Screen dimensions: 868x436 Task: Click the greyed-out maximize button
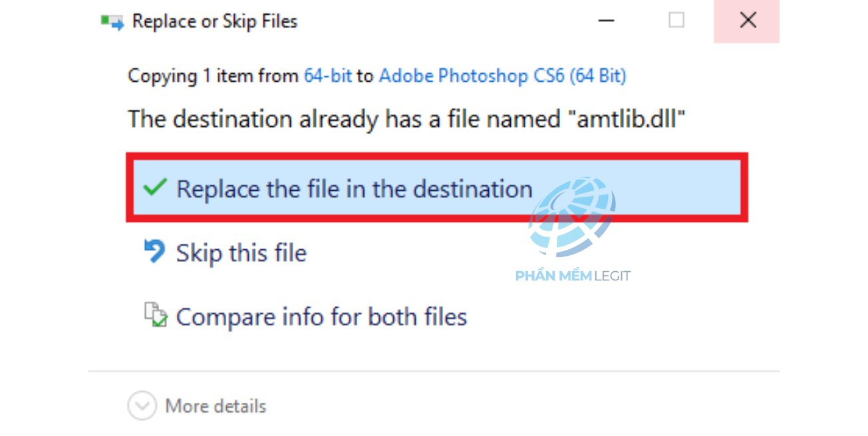point(676,21)
